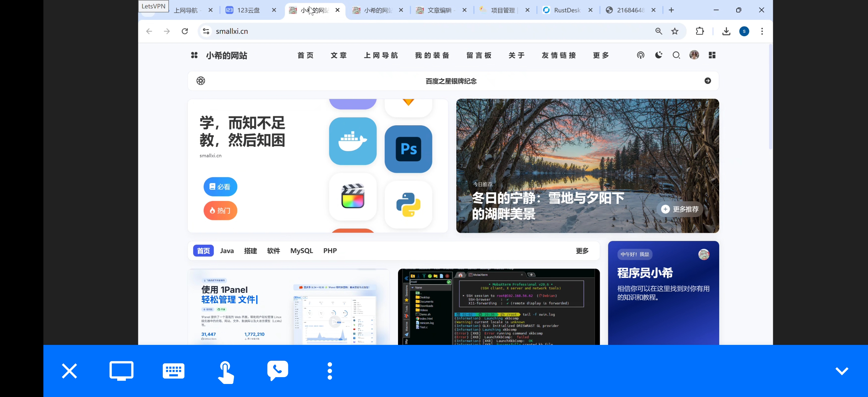Select the Java category tab
This screenshot has width=868, height=397.
pyautogui.click(x=227, y=251)
